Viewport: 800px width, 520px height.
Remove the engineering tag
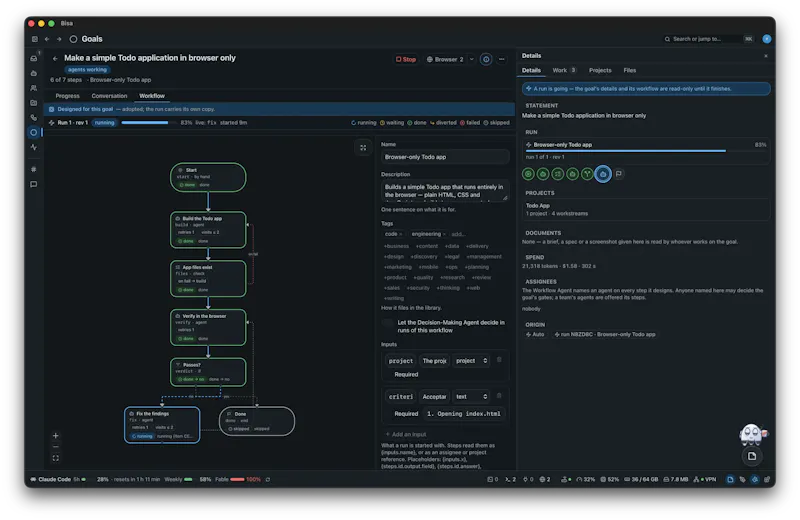(x=444, y=234)
